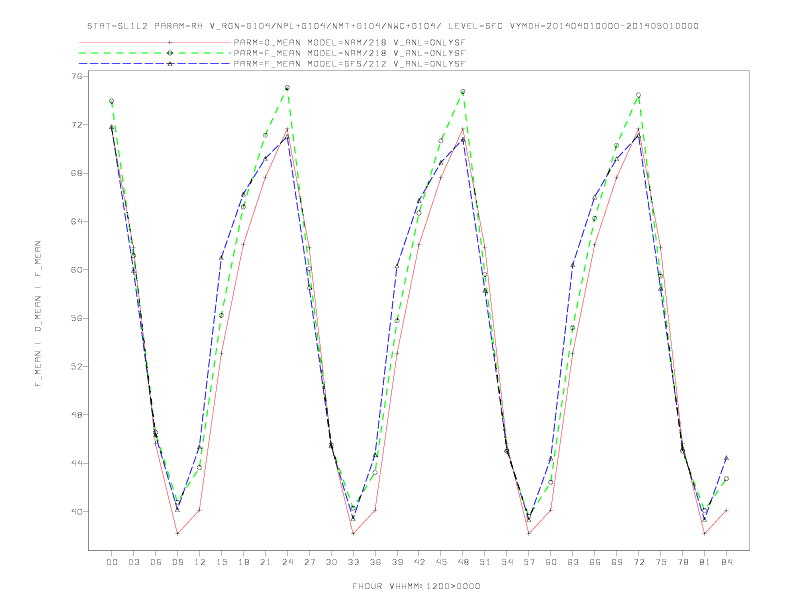
Task: Click x-axis tick label 63
Action: [x=573, y=562]
